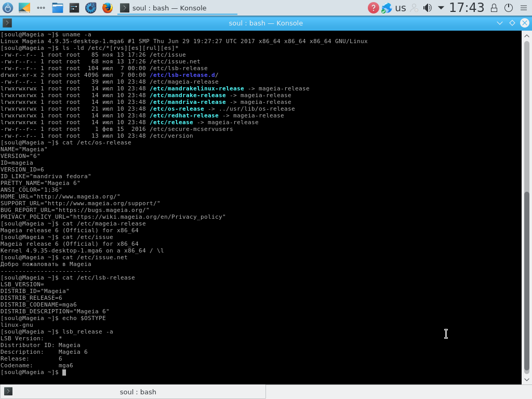The height and width of the screenshot is (399, 532).
Task: Click '/etc/secure-mcservusers' file text
Action: 191,129
